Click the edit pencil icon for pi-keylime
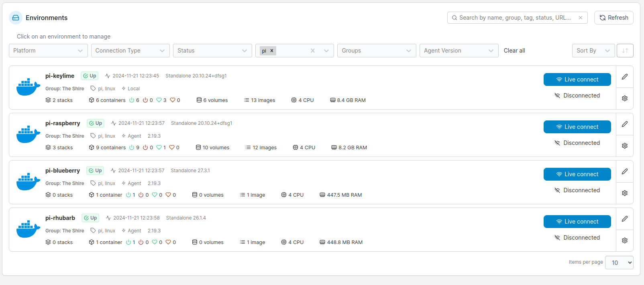This screenshot has width=644, height=285. click(x=625, y=77)
